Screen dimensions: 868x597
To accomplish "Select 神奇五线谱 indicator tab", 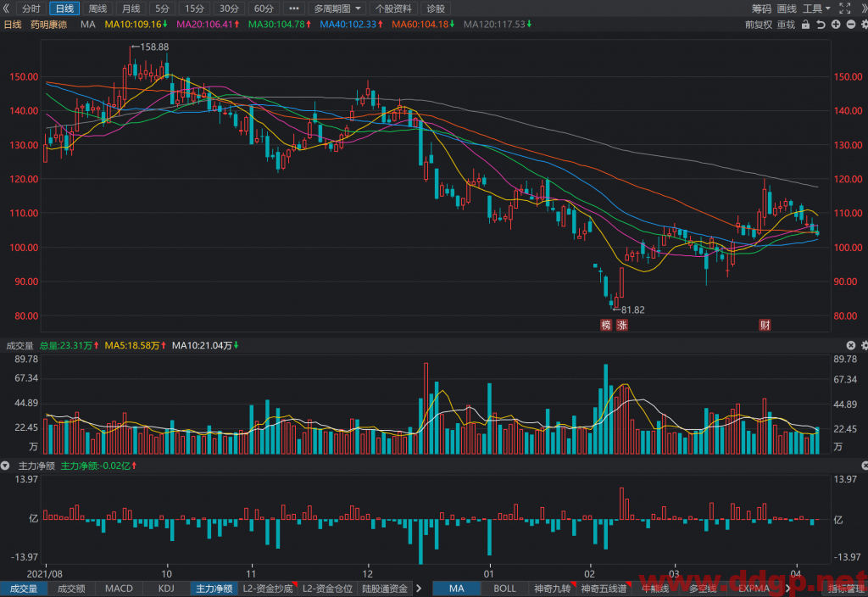I will (604, 589).
